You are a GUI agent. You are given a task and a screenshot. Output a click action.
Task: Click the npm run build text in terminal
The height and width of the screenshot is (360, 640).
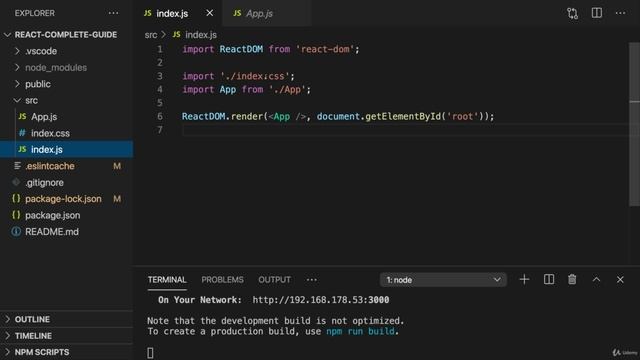click(x=360, y=331)
